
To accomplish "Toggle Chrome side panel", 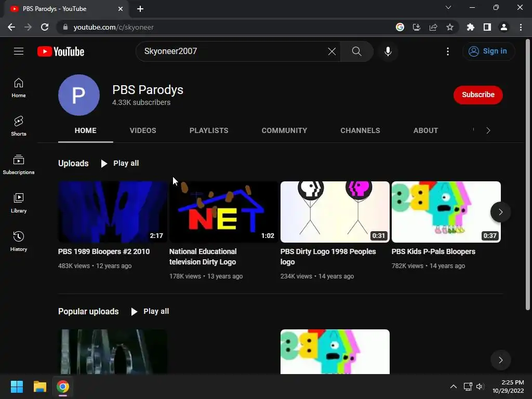I will tap(487, 27).
